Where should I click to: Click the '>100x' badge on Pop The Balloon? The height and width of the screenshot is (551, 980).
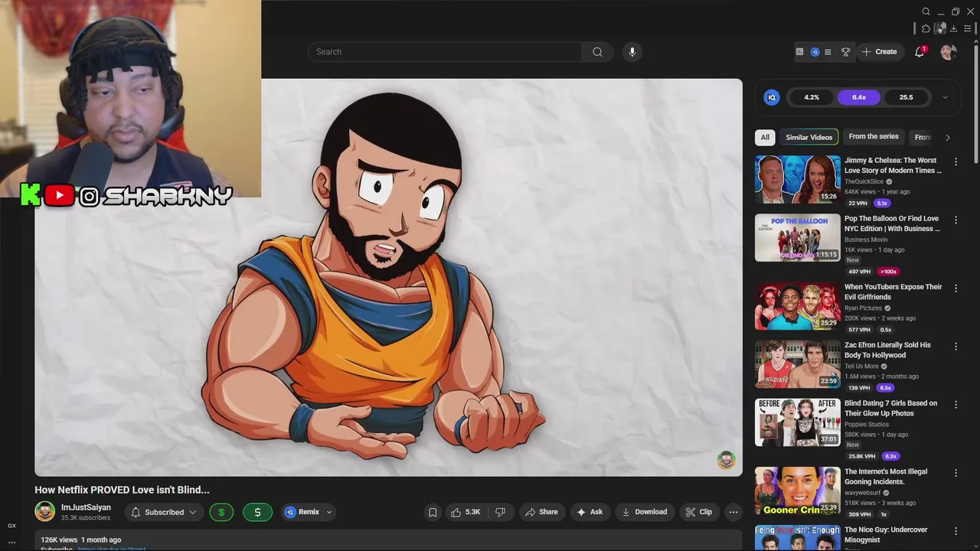[x=888, y=272]
